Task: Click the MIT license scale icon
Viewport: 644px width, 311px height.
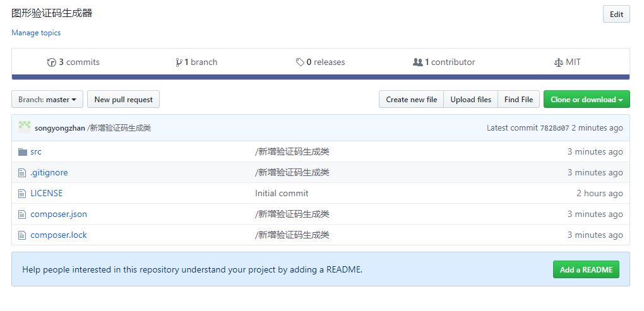Action: (x=558, y=62)
